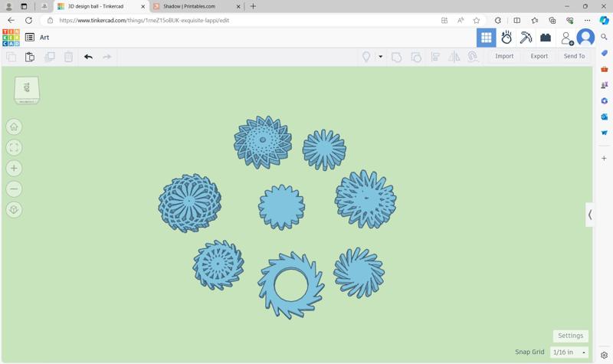Open the tab actions menu icon
The image size is (613, 364).
tap(24, 6)
